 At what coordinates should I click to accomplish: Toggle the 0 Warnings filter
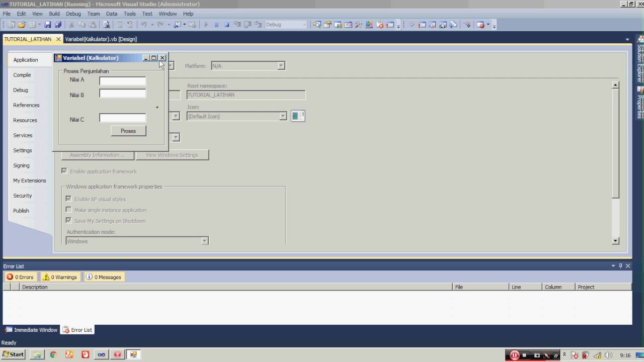click(x=60, y=277)
